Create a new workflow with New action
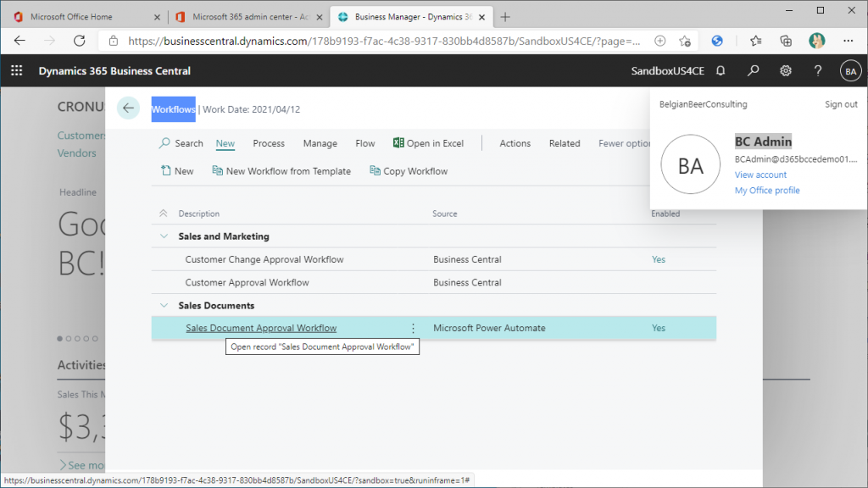The width and height of the screenshot is (868, 488). click(x=177, y=171)
